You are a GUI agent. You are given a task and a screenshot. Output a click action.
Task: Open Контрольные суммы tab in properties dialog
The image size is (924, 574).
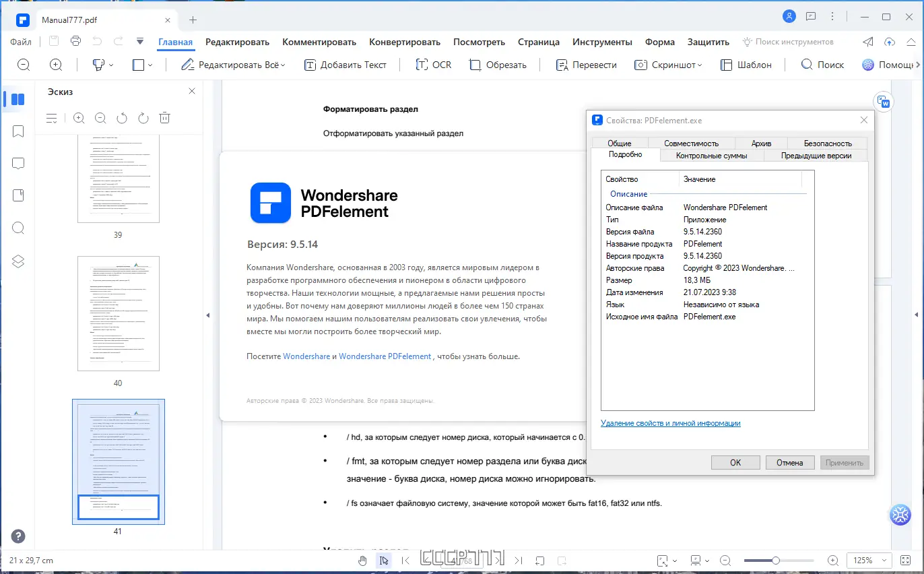(x=711, y=156)
